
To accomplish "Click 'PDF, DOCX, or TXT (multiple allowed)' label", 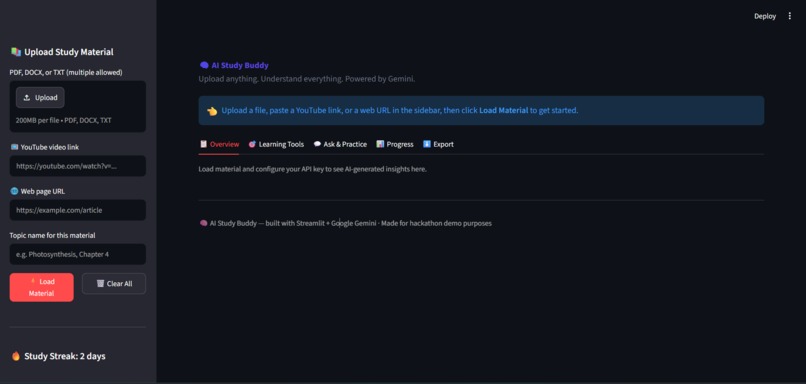I will click(x=66, y=72).
